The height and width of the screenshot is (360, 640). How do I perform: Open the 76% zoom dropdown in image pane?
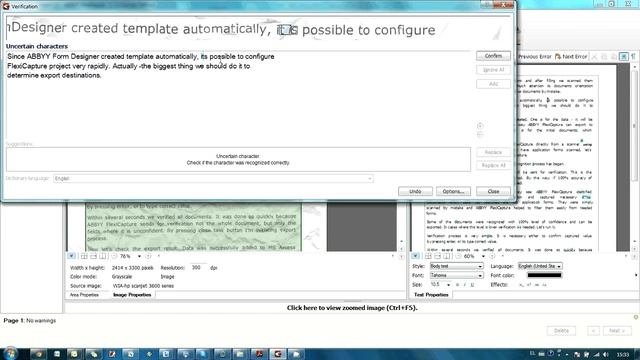(x=139, y=256)
